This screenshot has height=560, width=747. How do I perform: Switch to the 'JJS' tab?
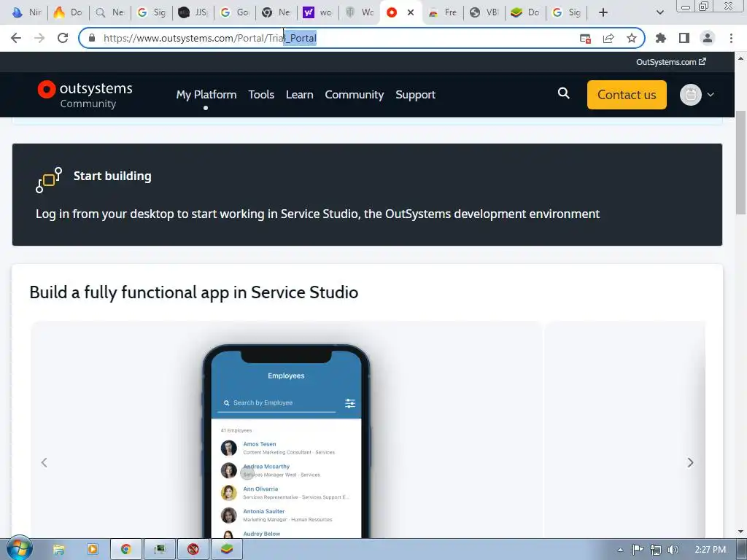194,12
